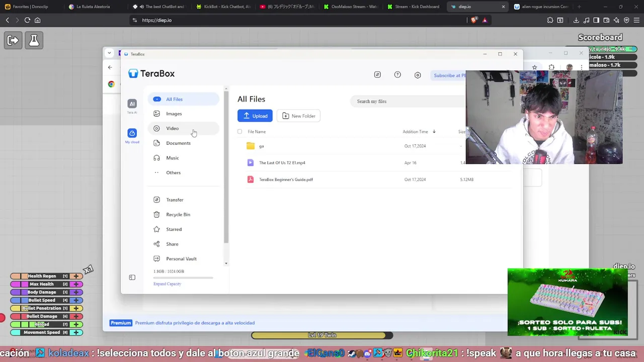644x362 pixels.
Task: Open the Recycle Bin
Action: pyautogui.click(x=184, y=214)
